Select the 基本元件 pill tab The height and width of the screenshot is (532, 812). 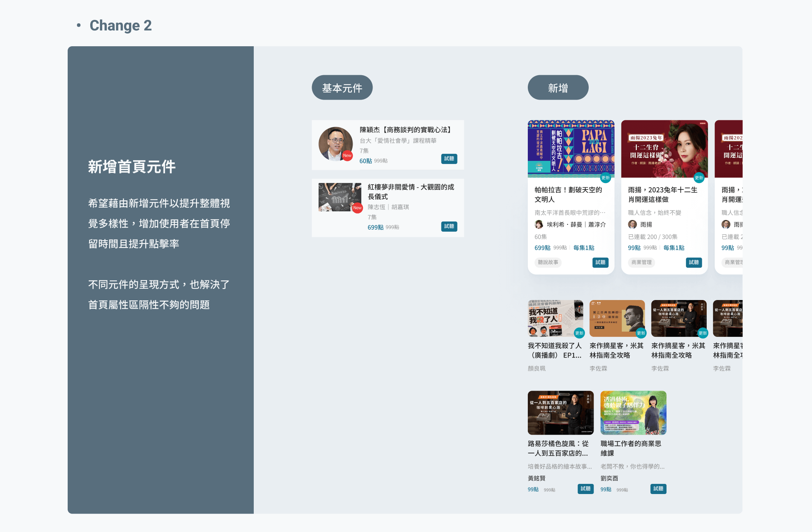pyautogui.click(x=342, y=88)
